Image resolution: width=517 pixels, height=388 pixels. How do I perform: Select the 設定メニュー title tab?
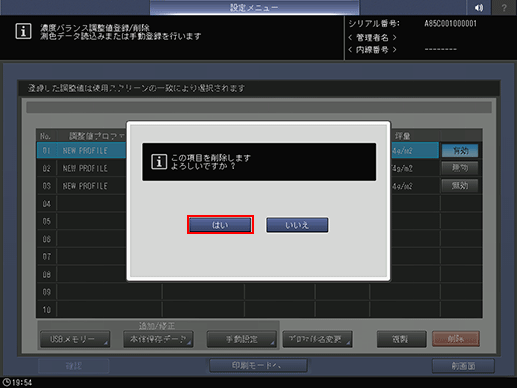(x=254, y=7)
